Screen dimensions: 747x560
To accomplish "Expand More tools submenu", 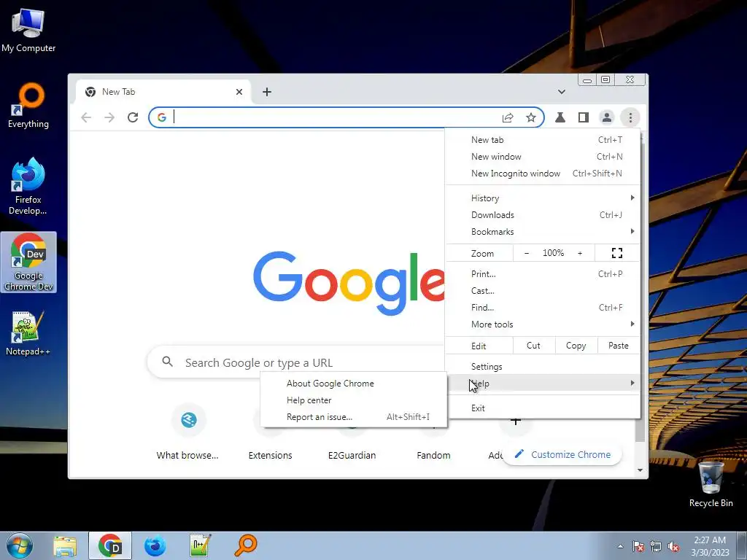I will pos(543,324).
